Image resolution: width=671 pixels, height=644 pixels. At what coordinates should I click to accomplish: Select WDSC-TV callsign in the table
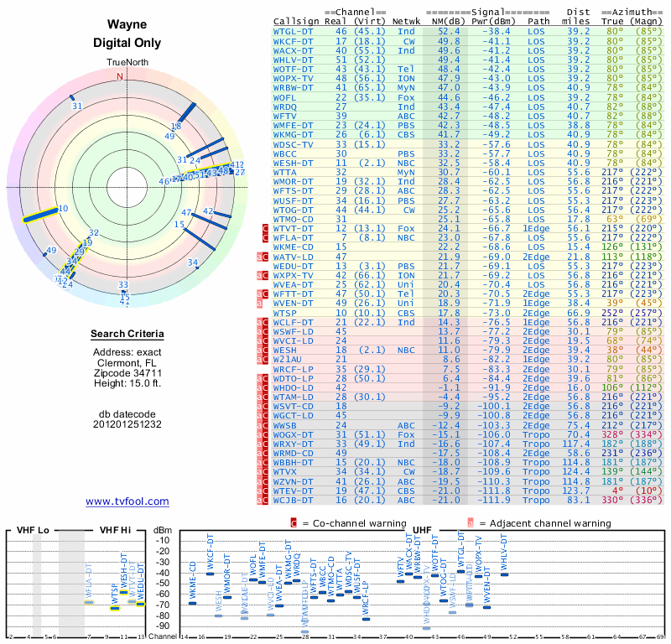click(293, 144)
